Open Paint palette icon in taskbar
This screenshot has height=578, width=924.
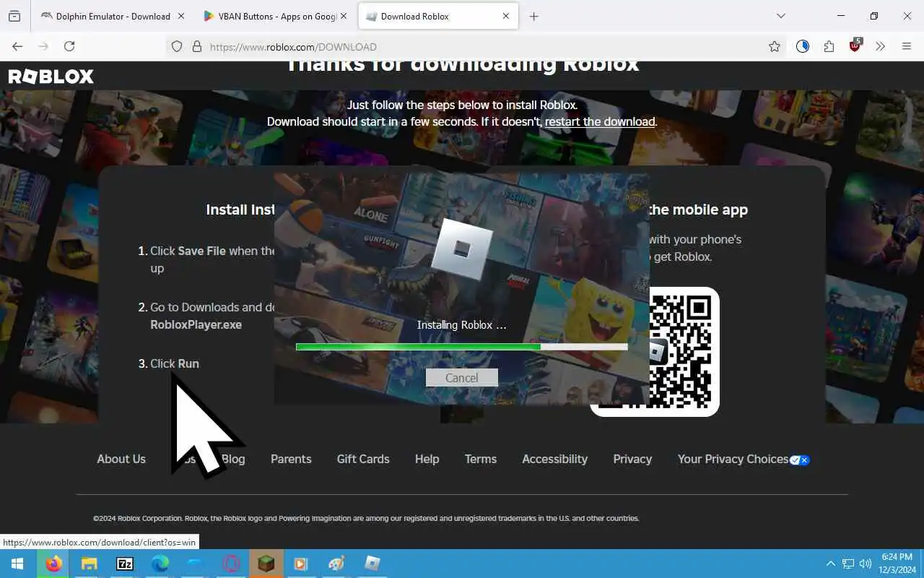click(336, 564)
